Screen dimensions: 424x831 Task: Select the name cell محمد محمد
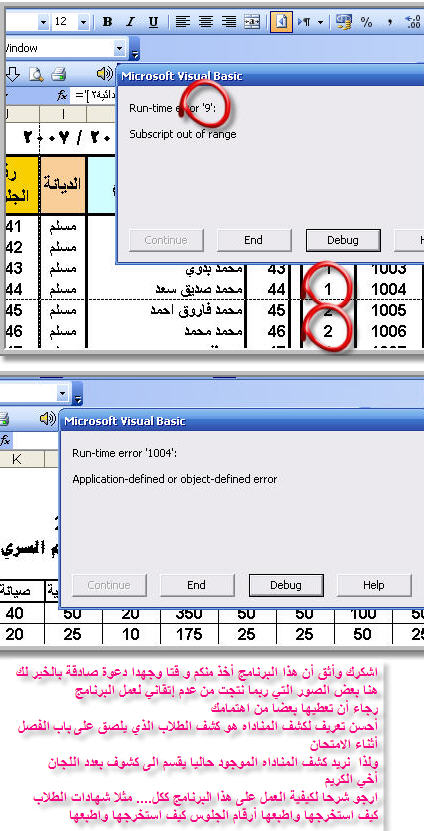(166, 331)
